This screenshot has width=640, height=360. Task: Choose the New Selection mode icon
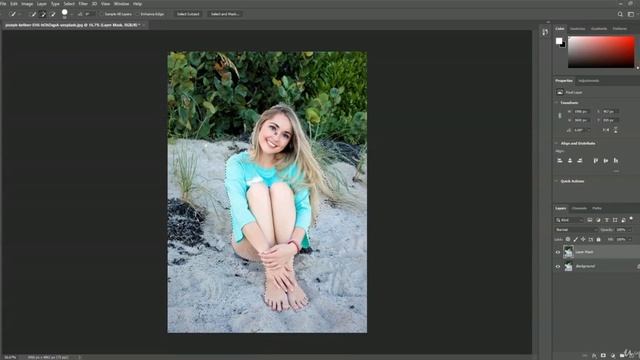[33, 14]
